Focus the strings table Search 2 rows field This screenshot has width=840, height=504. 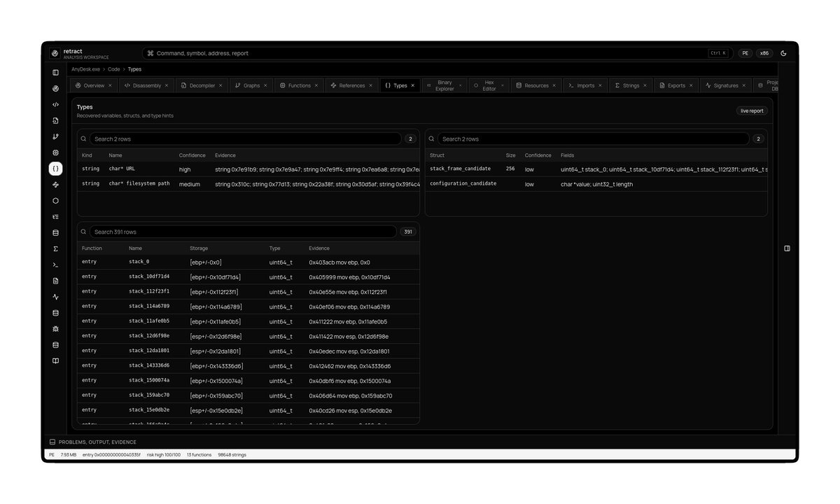tap(246, 139)
